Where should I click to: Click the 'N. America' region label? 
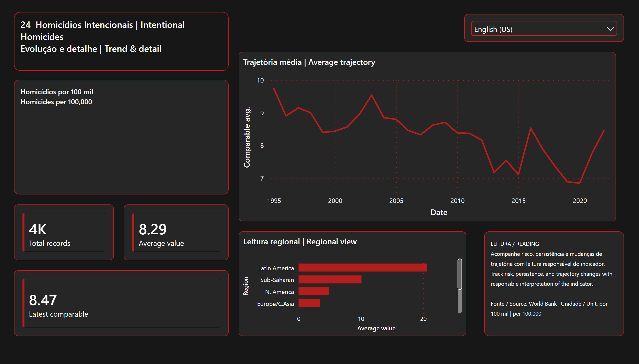(x=280, y=292)
